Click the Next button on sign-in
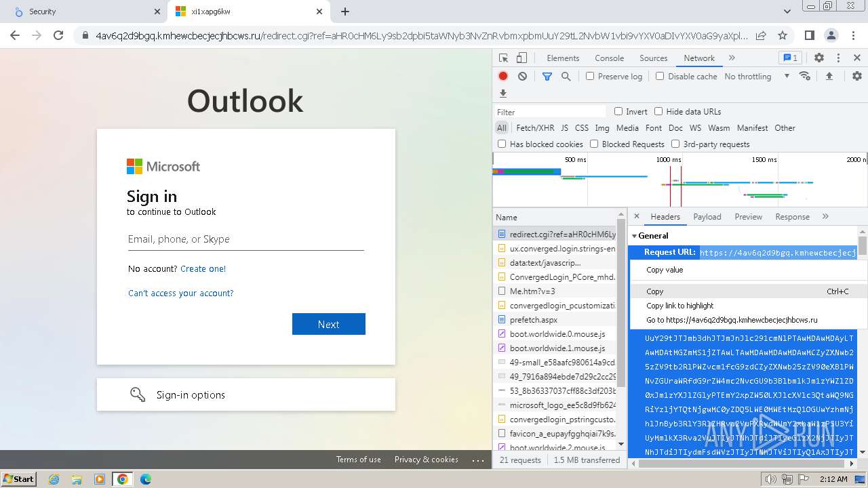This screenshot has height=488, width=868. 329,324
